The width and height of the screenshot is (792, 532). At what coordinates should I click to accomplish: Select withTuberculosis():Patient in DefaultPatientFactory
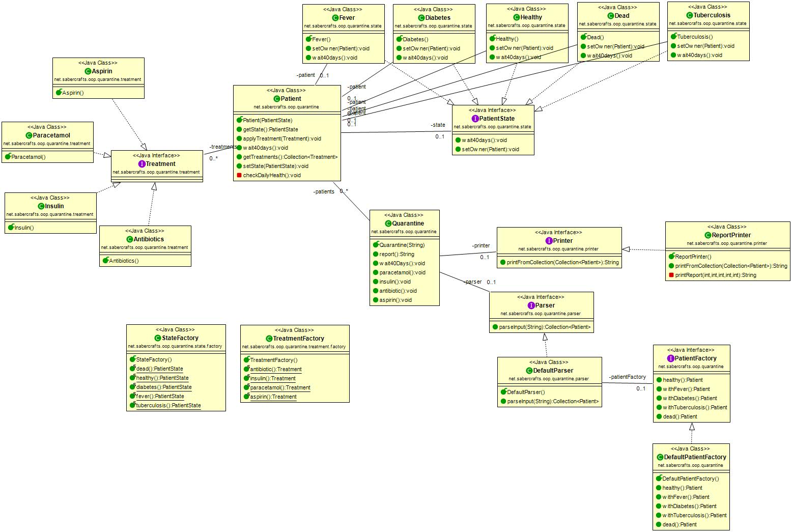[694, 516]
